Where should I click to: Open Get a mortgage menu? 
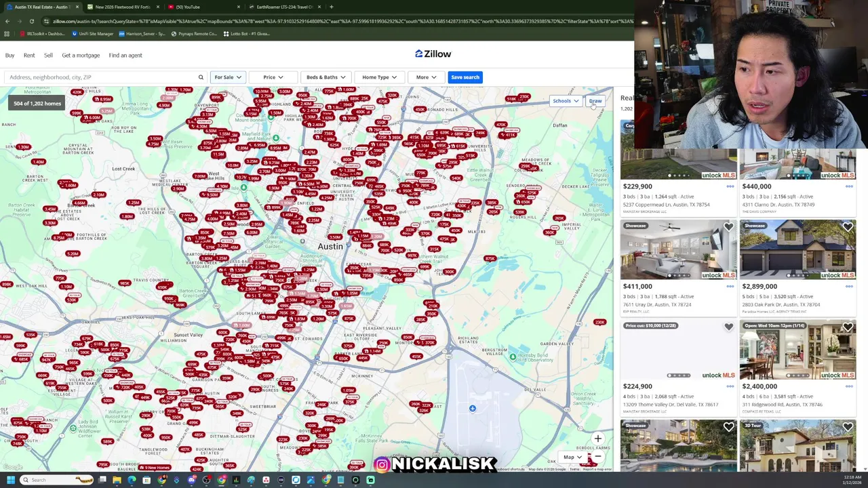click(x=81, y=55)
